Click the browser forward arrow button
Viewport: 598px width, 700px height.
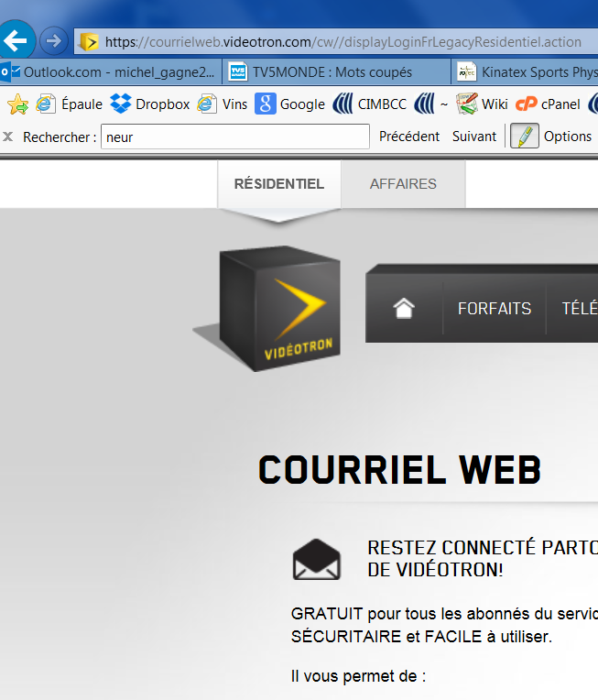pos(54,41)
